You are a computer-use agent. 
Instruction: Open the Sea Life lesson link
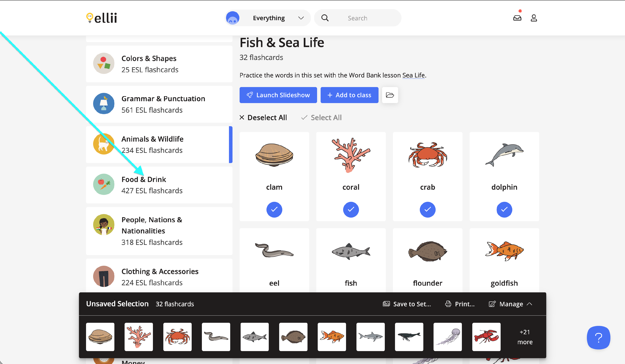click(x=414, y=75)
